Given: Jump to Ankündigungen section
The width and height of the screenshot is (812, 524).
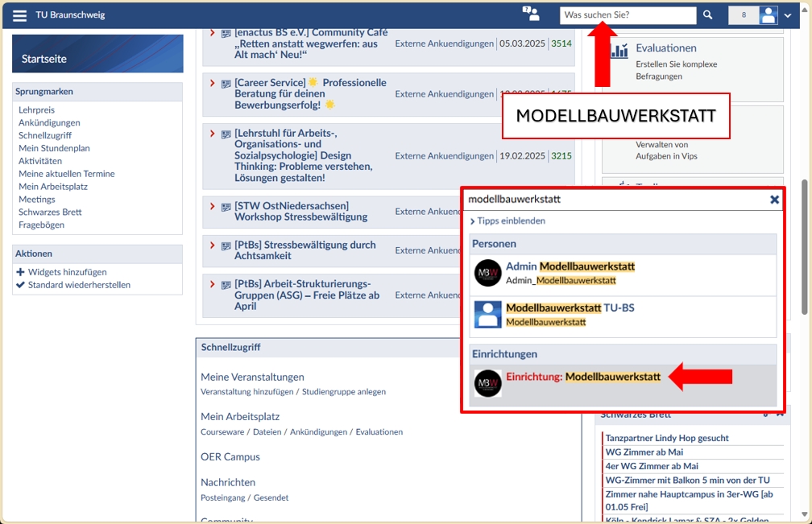Looking at the screenshot, I should [x=49, y=122].
